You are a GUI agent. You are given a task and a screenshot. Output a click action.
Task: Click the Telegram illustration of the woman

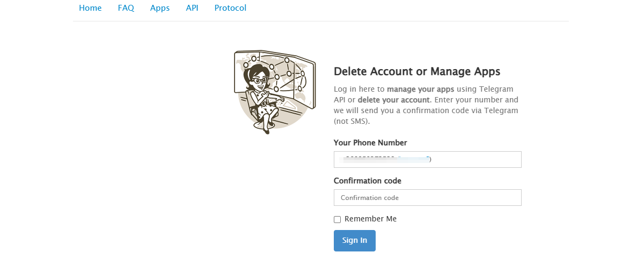[260, 94]
